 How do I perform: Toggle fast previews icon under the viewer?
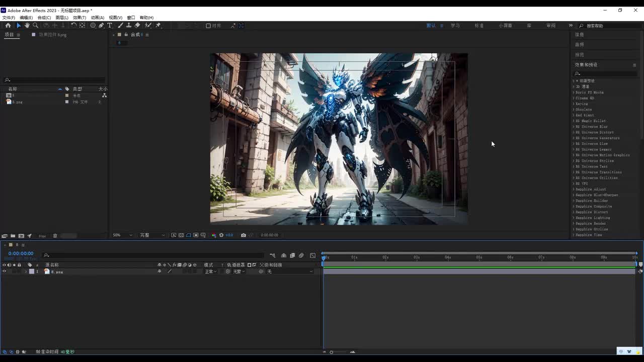coord(174,235)
